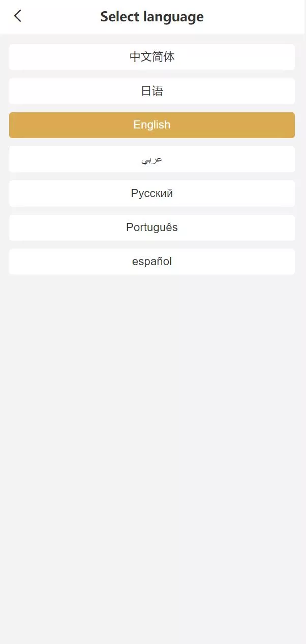Choose 日语 as the language

pyautogui.click(x=152, y=91)
